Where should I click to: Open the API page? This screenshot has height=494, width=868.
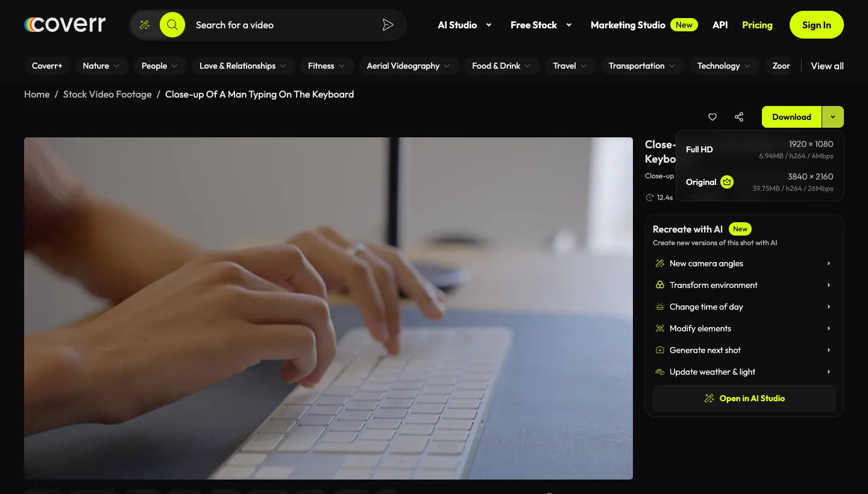720,25
